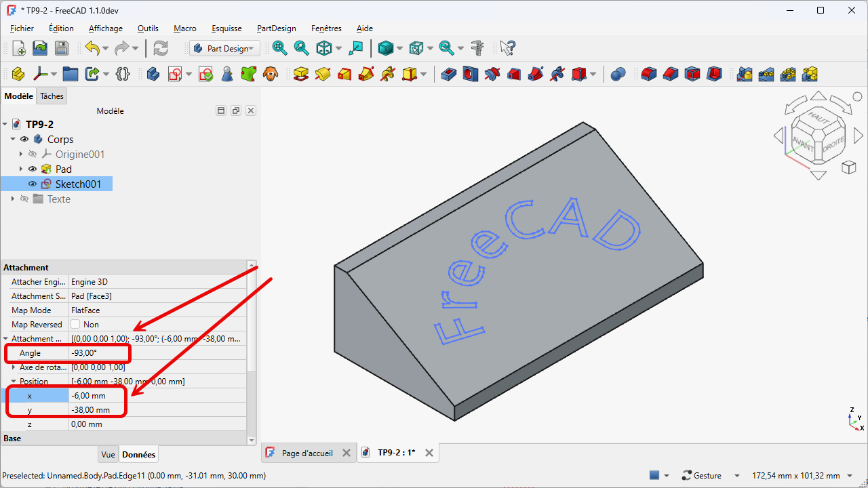Toggle visibility of the Texte folder
This screenshot has width=868, height=488.
point(24,199)
